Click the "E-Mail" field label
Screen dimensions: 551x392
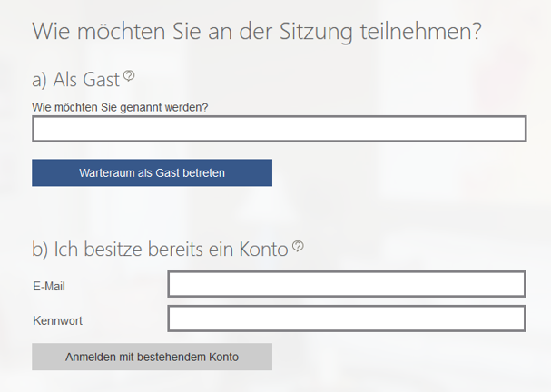49,286
